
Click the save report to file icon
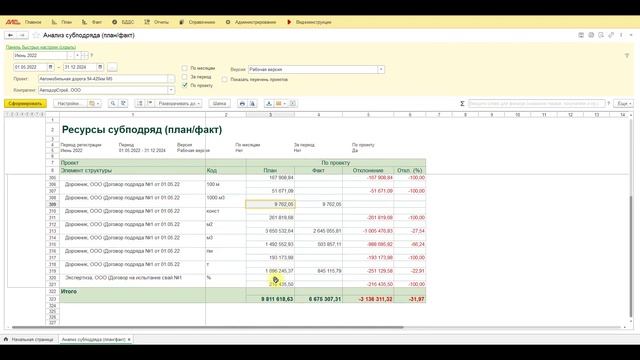(x=269, y=104)
